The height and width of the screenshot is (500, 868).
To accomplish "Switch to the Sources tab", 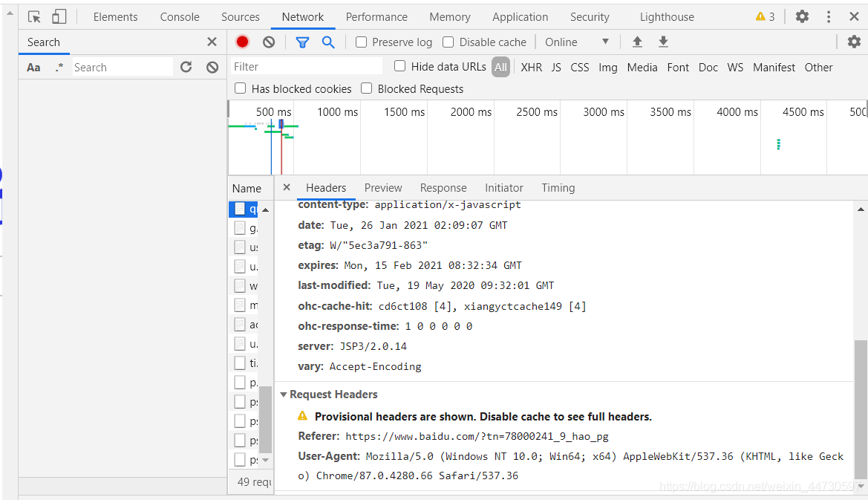I will pyautogui.click(x=241, y=17).
